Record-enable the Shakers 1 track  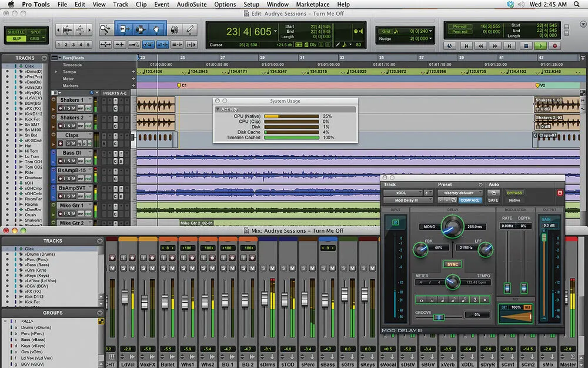[x=61, y=108]
